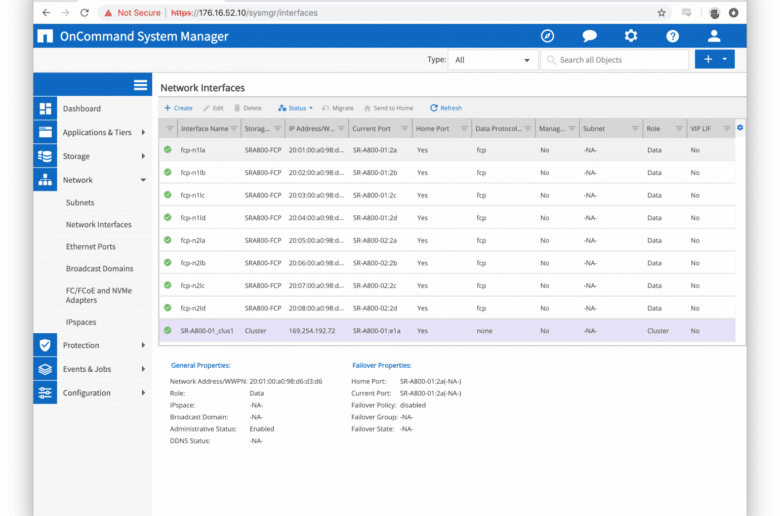Image resolution: width=780 pixels, height=516 pixels.
Task: Open filter on Data Protocol column
Action: tap(527, 128)
